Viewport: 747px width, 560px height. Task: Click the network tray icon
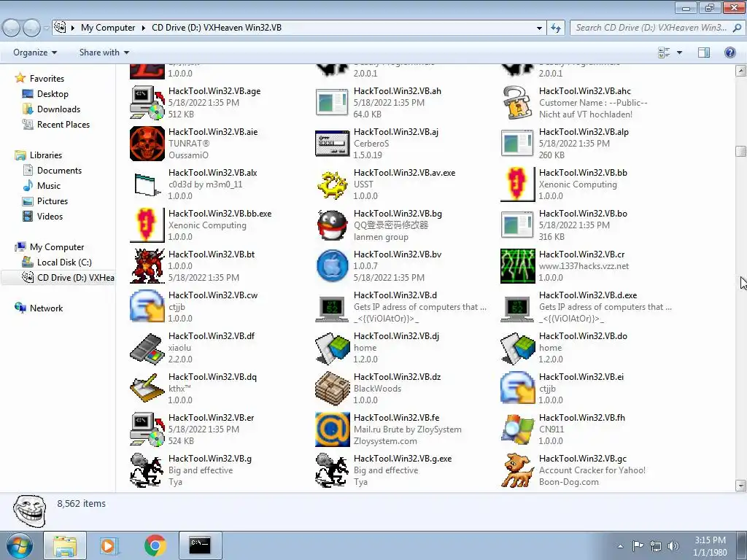[656, 546]
